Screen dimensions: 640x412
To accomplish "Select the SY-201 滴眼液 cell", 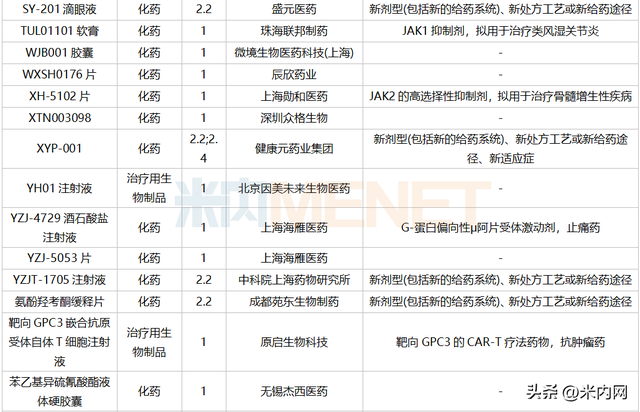I will click(60, 9).
